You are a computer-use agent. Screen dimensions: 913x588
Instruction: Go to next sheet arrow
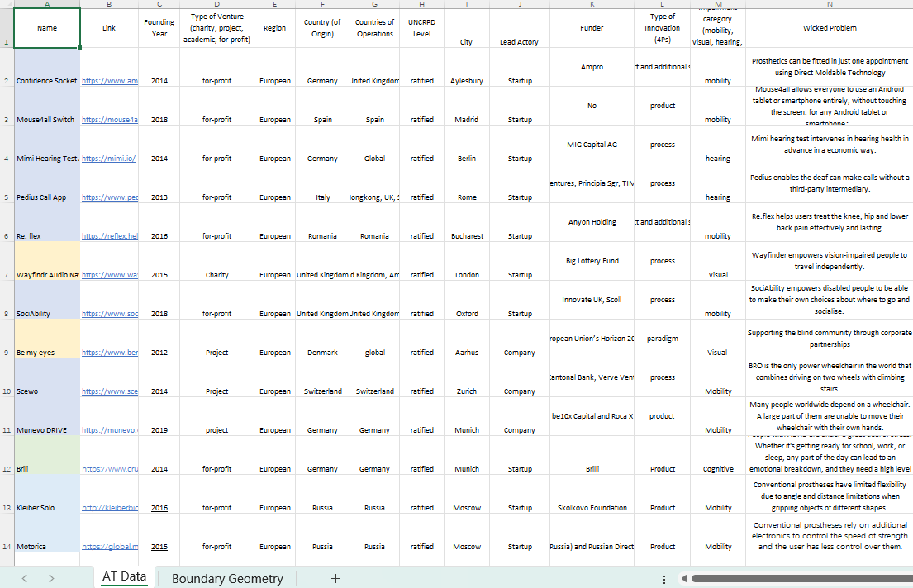(x=51, y=578)
